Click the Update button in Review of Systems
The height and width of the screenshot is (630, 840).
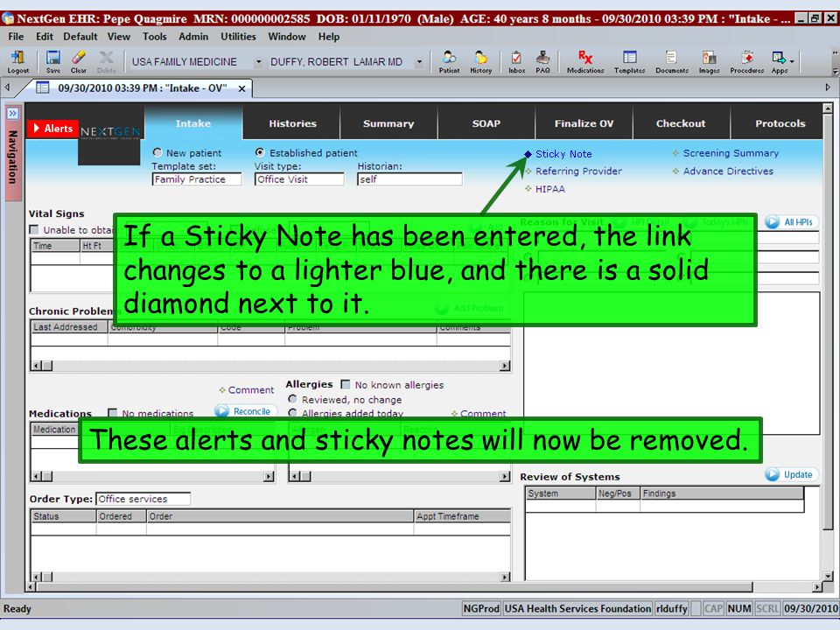point(791,474)
